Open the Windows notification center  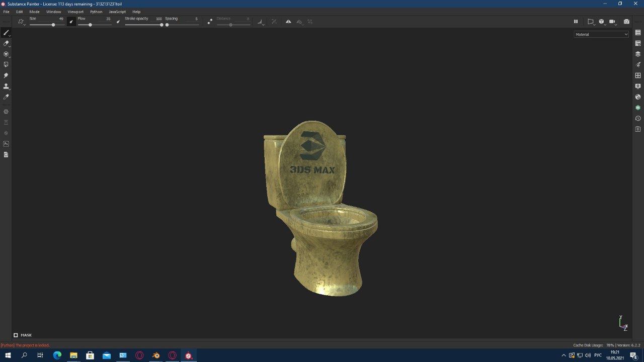pyautogui.click(x=634, y=355)
